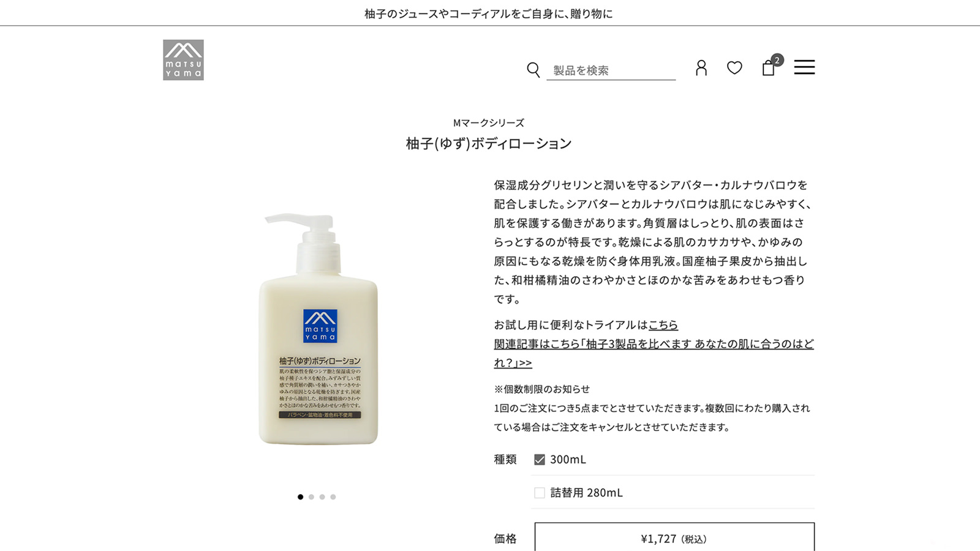Click the ¥1,727 price box
The width and height of the screenshot is (980, 551).
tap(674, 538)
